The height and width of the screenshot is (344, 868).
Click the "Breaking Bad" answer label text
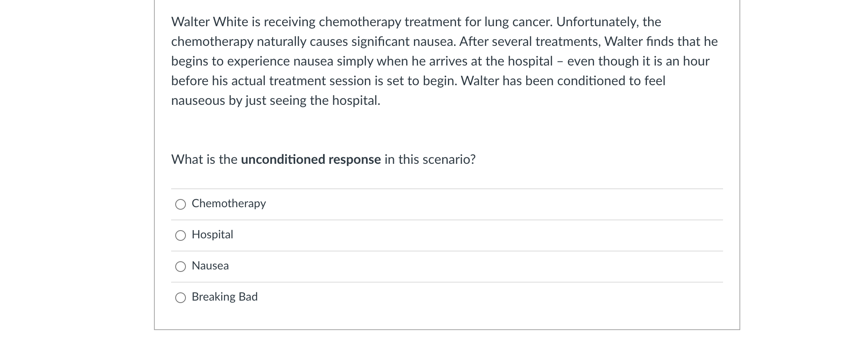tap(224, 297)
